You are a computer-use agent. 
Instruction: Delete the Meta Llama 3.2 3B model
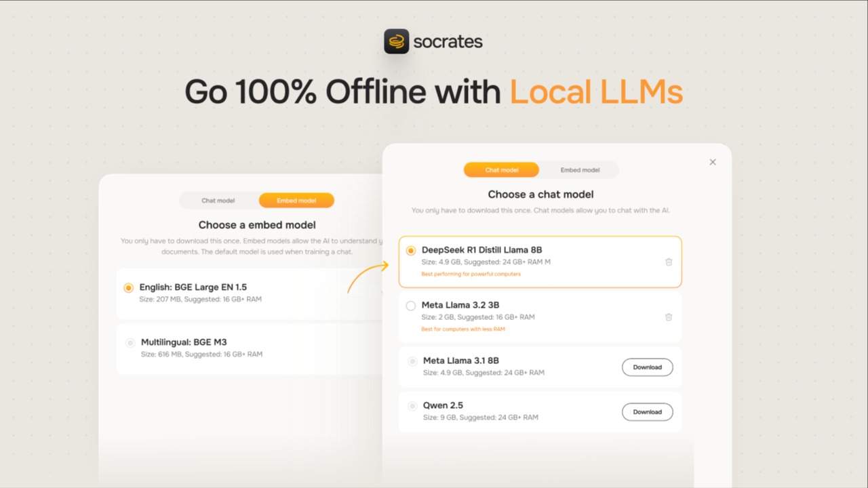(x=669, y=317)
